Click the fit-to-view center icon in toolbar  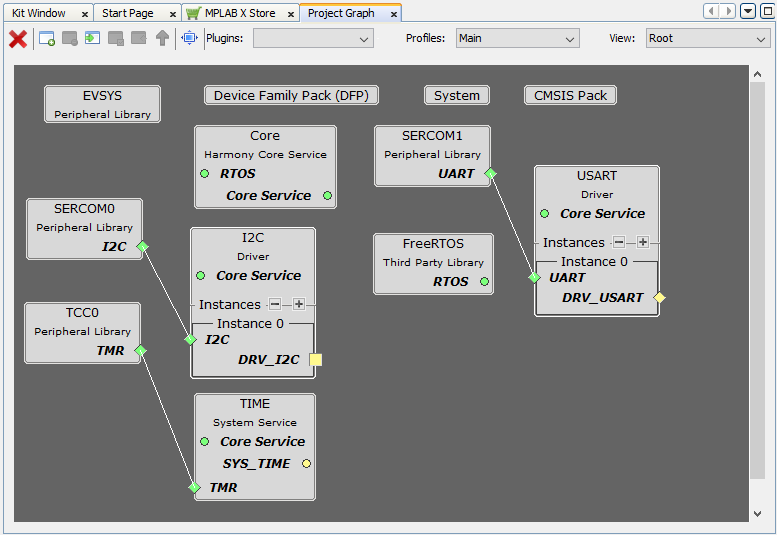coord(189,39)
